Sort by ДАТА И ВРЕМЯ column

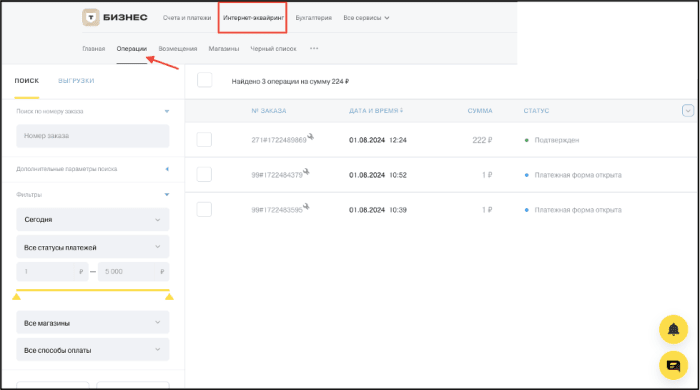click(x=376, y=111)
